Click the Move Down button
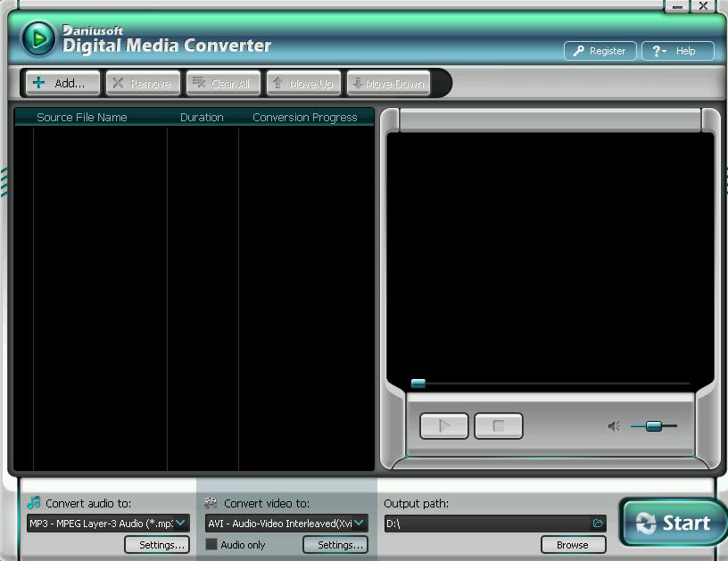This screenshot has width=728, height=561. click(x=389, y=83)
